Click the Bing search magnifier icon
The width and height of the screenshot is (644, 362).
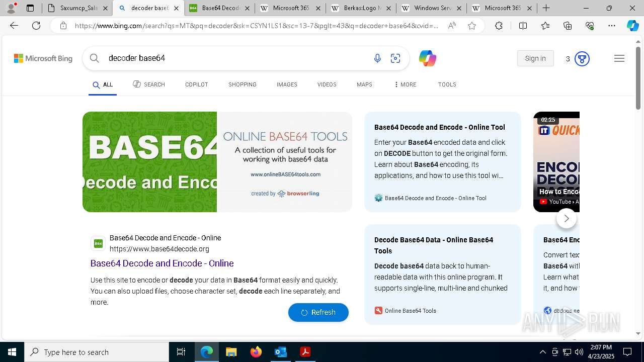click(95, 58)
